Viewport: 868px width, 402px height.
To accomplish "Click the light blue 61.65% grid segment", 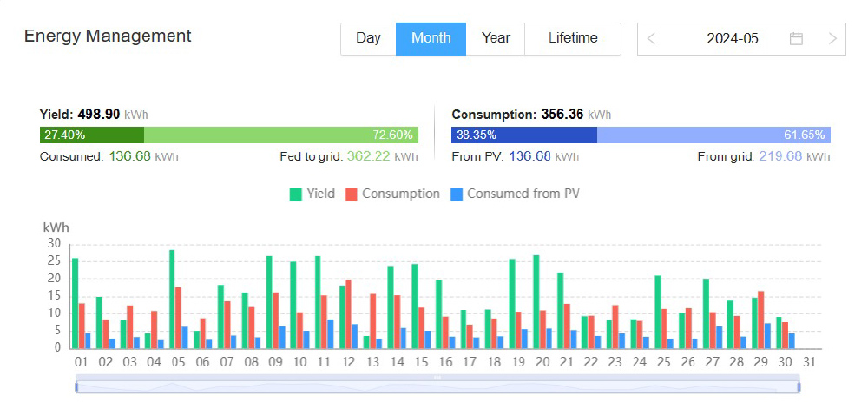I will [713, 135].
